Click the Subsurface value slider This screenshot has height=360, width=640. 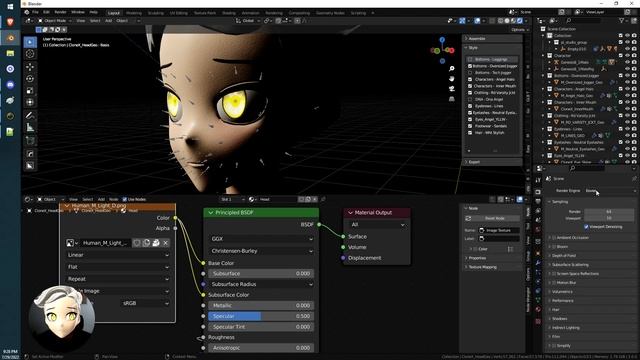[x=261, y=274]
